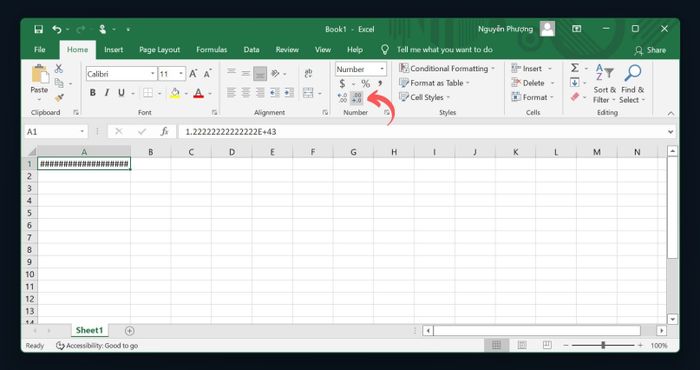
Task: Click the Undo arrow icon
Action: (57, 29)
